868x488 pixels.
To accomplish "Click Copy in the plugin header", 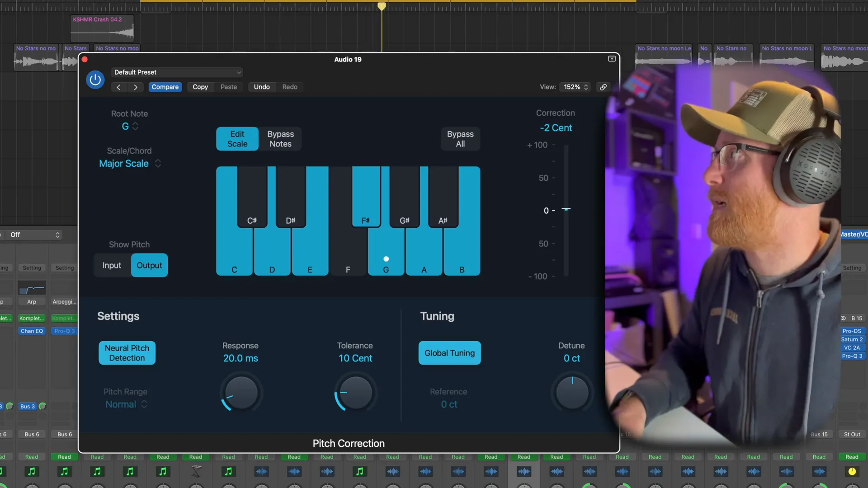I will pyautogui.click(x=200, y=87).
